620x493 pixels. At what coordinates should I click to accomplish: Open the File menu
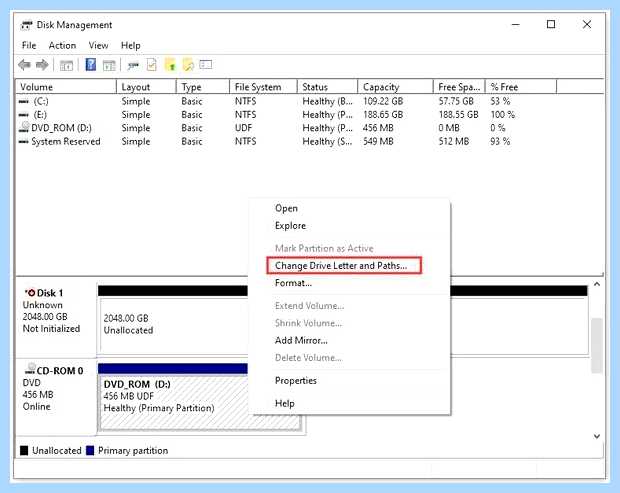(29, 45)
